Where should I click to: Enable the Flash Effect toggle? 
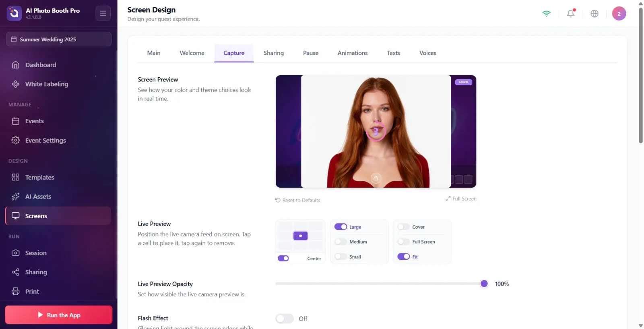click(x=285, y=319)
